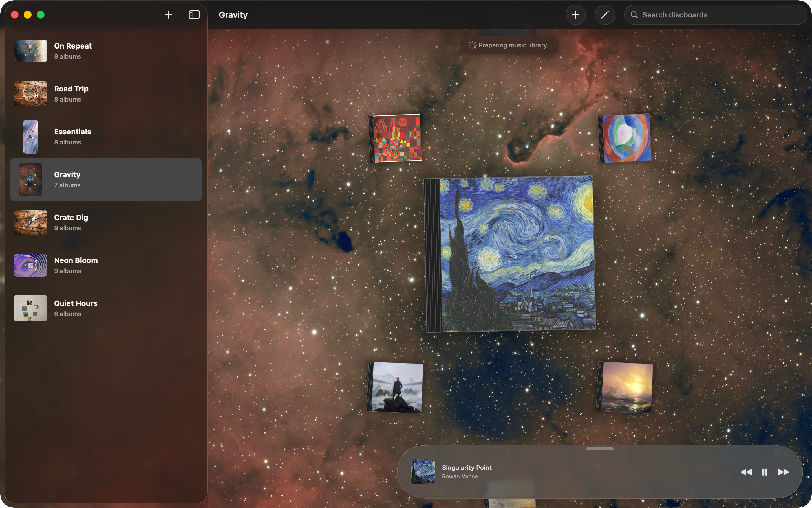Click the player bar grab handle

point(600,448)
